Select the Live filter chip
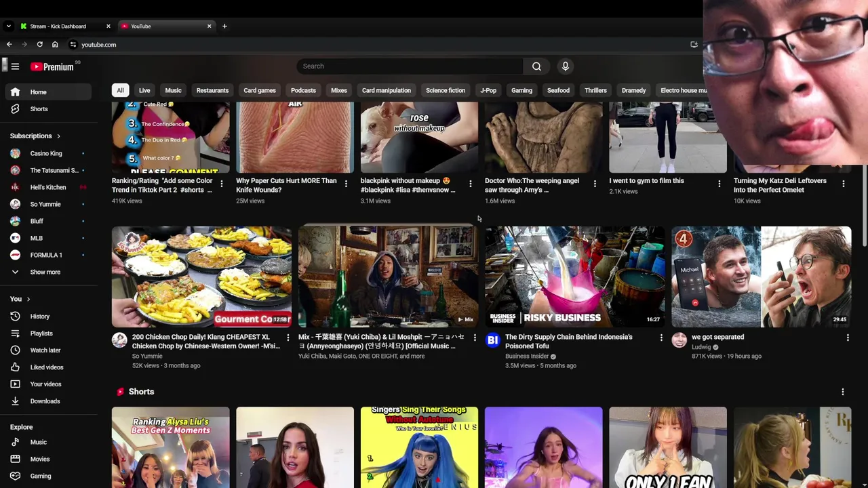The image size is (868, 488). coord(144,90)
